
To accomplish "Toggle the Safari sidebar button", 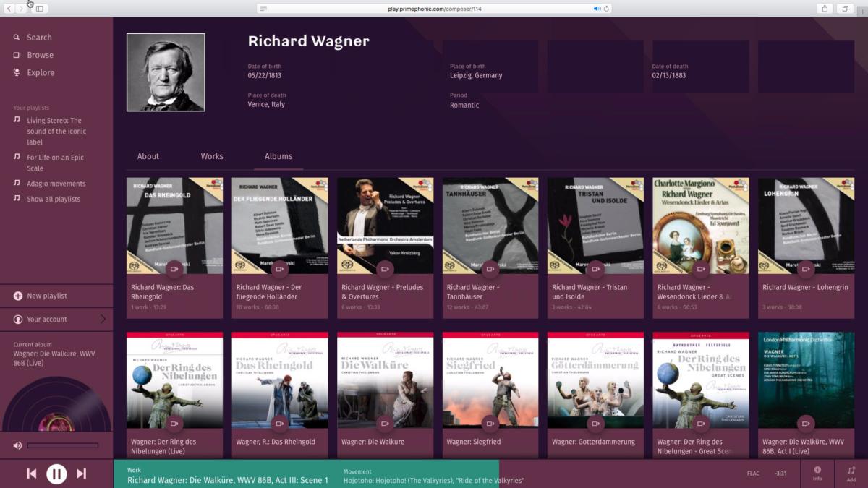I will point(39,9).
